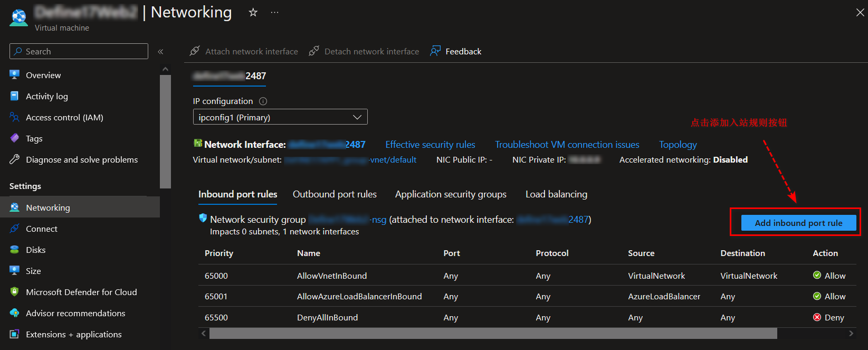Click the Attach network interface plug icon
The image size is (868, 350).
[x=195, y=51]
